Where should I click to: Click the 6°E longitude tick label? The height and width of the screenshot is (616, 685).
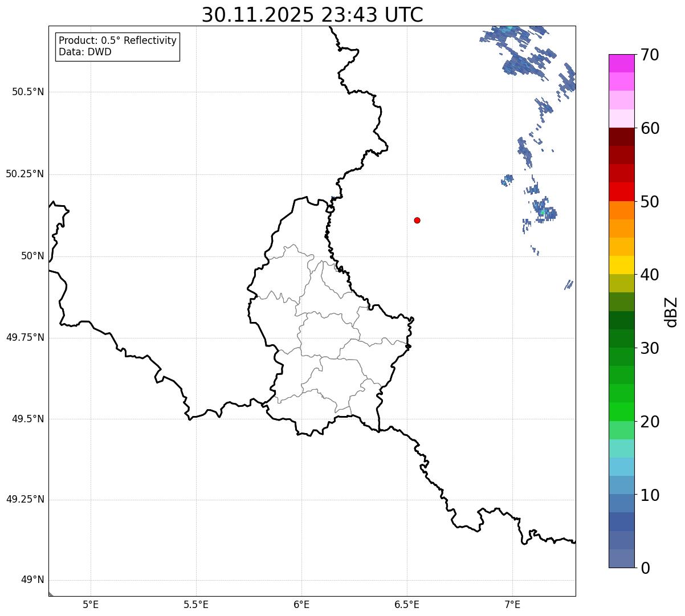pyautogui.click(x=301, y=604)
